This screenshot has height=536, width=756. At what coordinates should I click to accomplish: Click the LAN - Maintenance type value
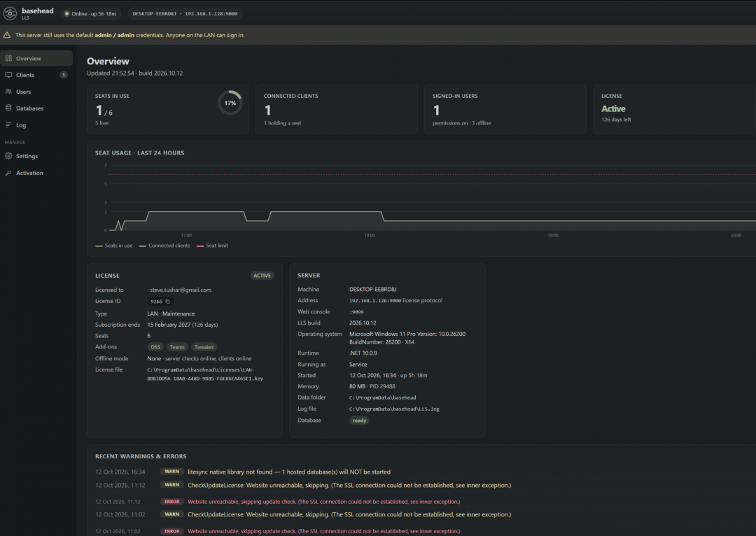tap(171, 313)
